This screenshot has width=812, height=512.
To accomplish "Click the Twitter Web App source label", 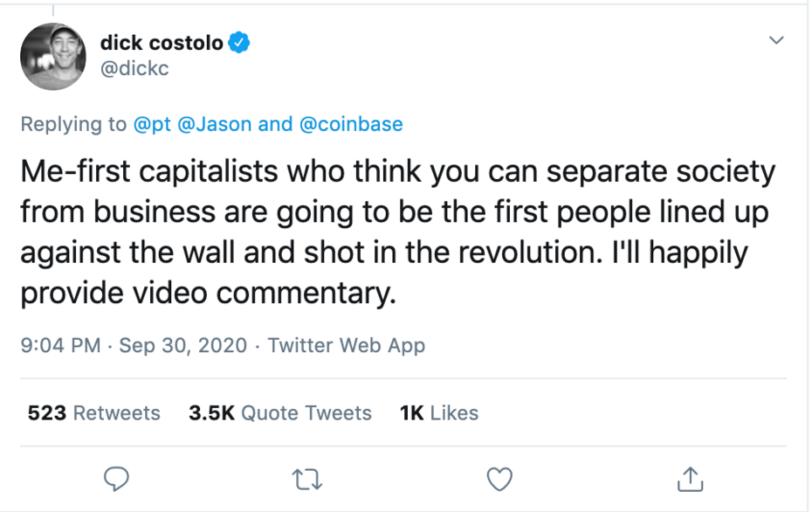I will pos(346,345).
